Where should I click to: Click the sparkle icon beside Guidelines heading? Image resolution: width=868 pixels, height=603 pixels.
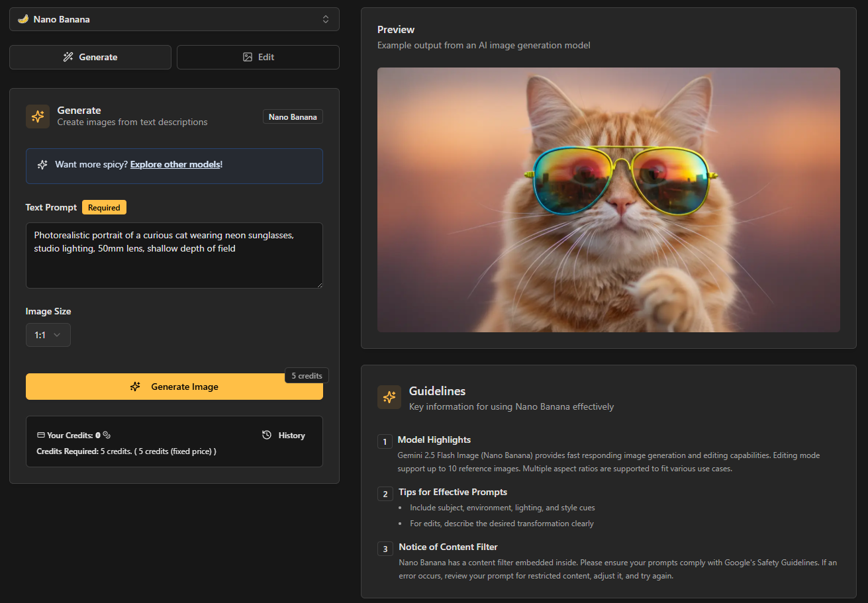pos(389,397)
